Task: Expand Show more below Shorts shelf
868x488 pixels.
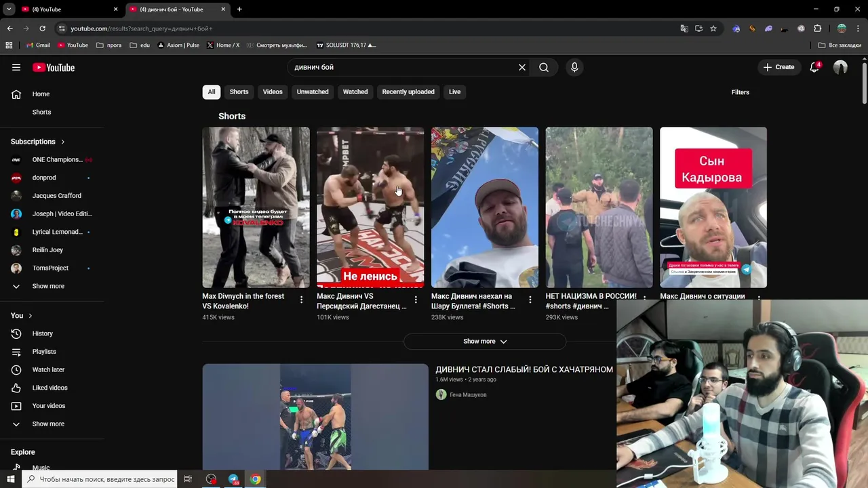Action: 485,342
